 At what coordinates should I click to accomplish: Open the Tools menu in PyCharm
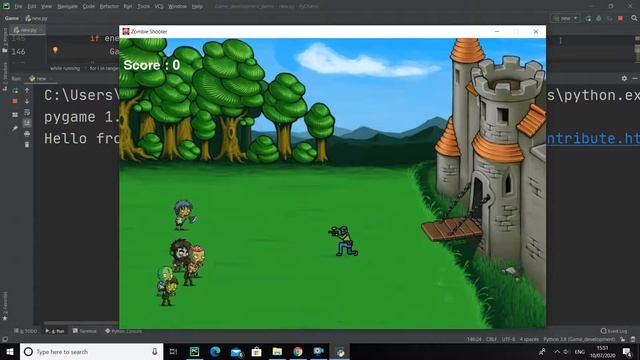click(x=143, y=7)
